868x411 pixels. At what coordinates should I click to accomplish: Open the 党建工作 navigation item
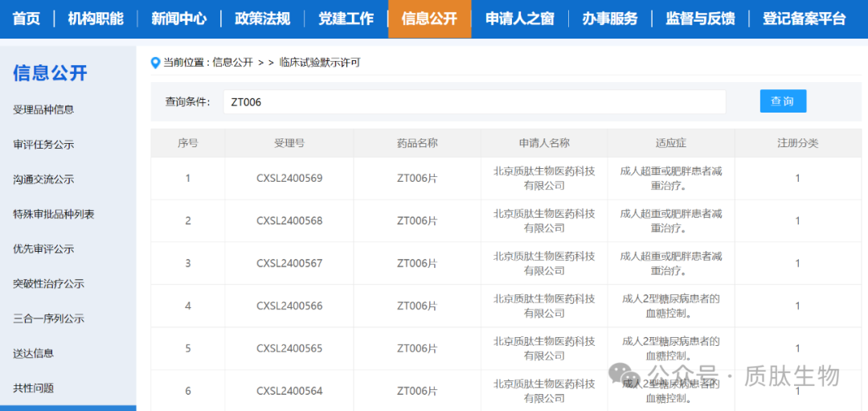tap(346, 18)
